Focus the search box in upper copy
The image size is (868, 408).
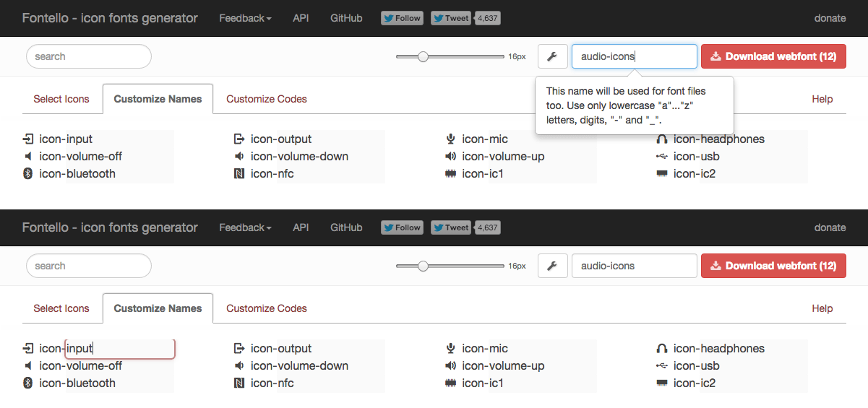click(x=89, y=56)
